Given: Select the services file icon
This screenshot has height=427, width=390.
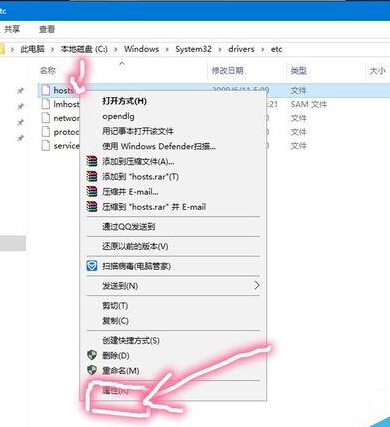Looking at the screenshot, I should [46, 146].
